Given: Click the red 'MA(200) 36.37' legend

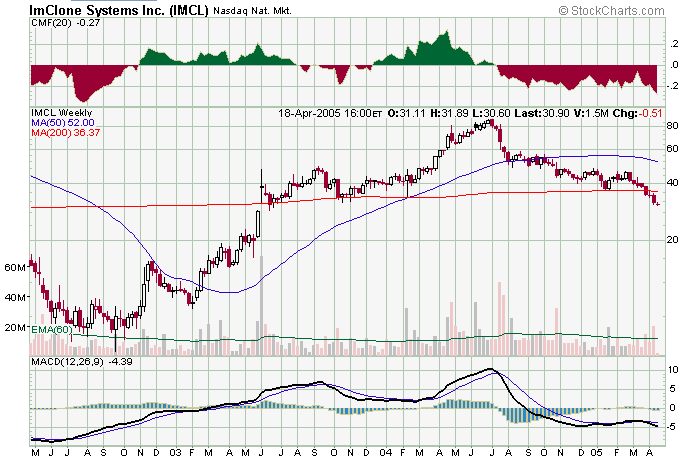Looking at the screenshot, I should (65, 133).
